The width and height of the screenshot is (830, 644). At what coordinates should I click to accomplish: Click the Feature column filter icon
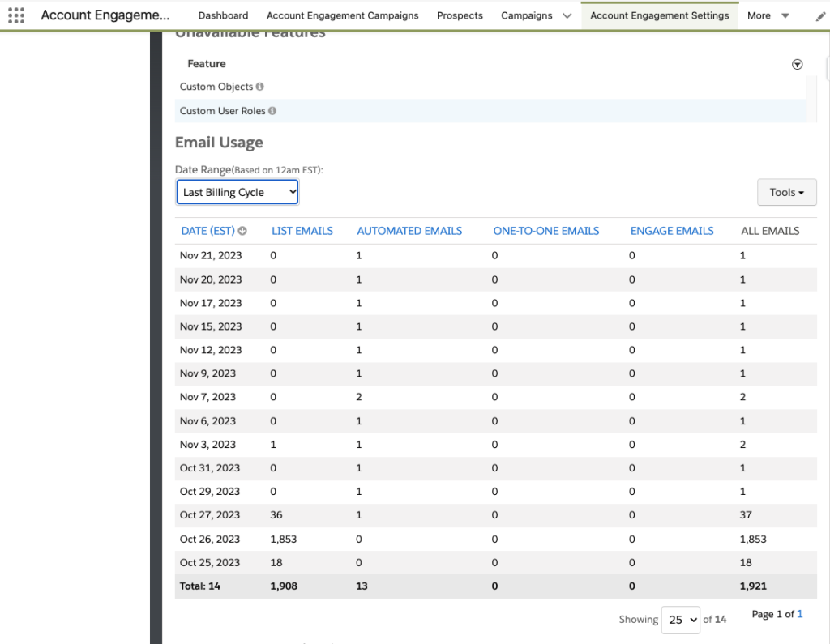(x=797, y=65)
